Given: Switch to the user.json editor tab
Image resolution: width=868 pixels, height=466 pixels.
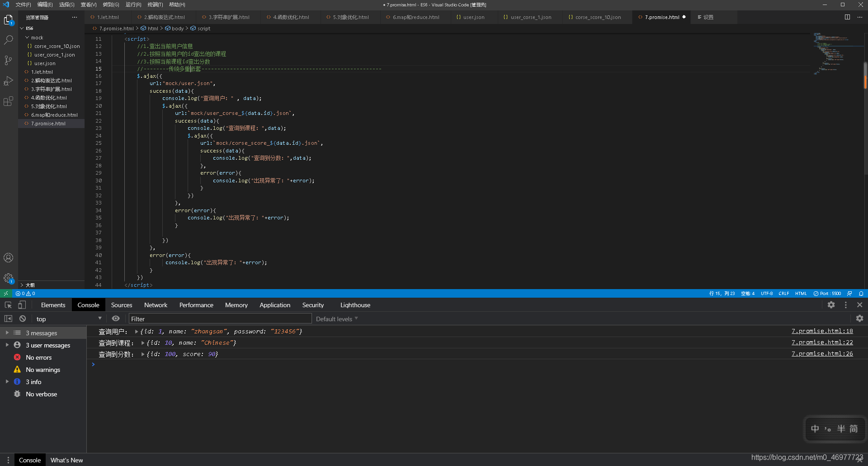Looking at the screenshot, I should [x=473, y=17].
